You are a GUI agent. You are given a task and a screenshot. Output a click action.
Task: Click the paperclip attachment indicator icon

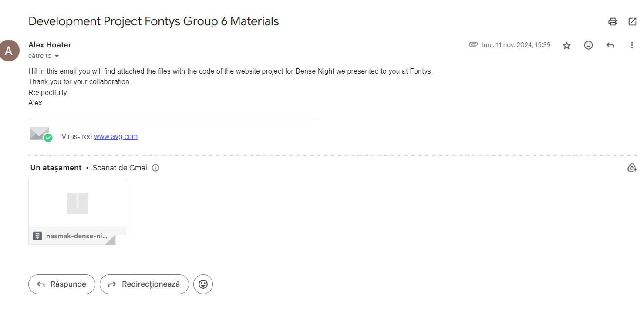[x=473, y=44]
